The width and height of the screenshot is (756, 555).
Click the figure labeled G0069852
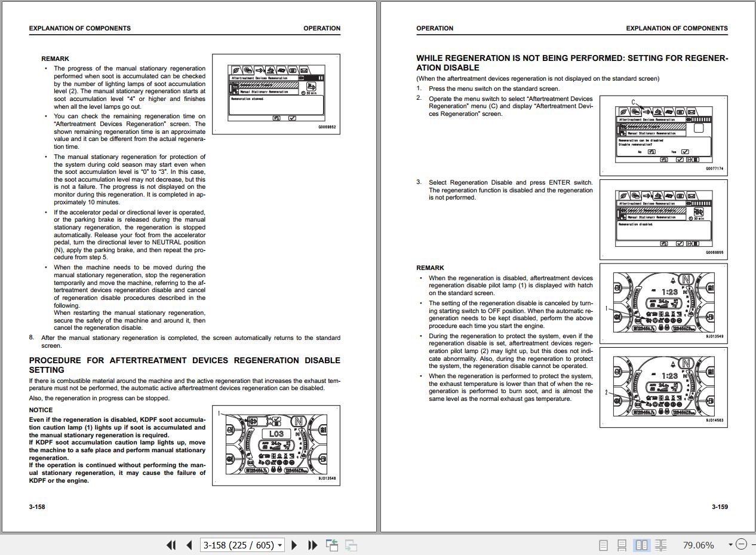click(276, 94)
